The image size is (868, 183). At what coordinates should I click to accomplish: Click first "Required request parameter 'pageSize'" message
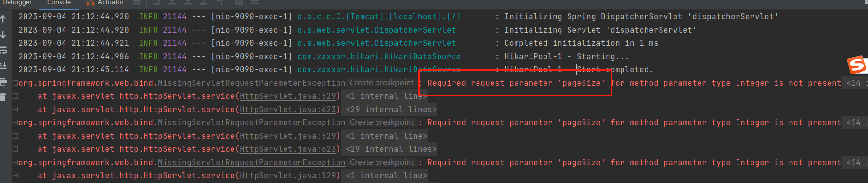516,83
